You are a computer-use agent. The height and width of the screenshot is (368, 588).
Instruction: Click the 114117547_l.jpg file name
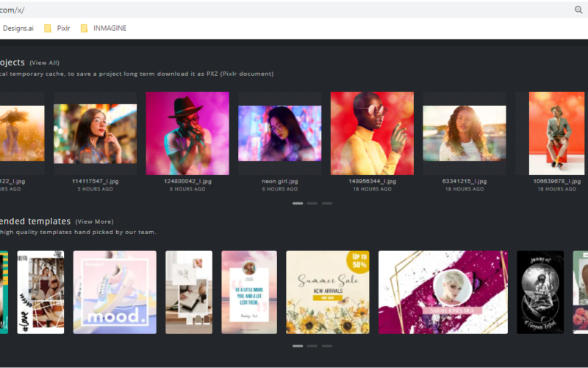point(96,181)
